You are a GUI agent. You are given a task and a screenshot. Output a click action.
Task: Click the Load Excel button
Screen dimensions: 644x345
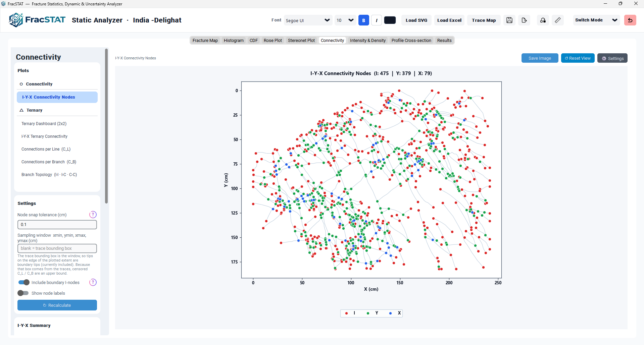(x=449, y=20)
